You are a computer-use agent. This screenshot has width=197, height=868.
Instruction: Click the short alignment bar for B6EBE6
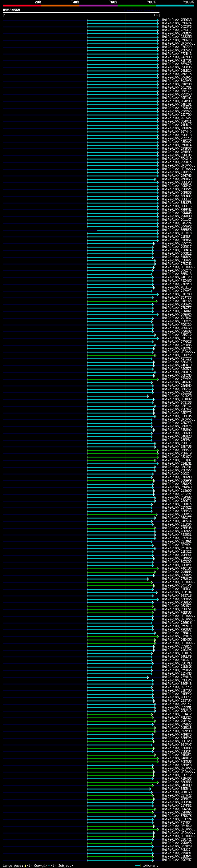(x=128, y=230)
